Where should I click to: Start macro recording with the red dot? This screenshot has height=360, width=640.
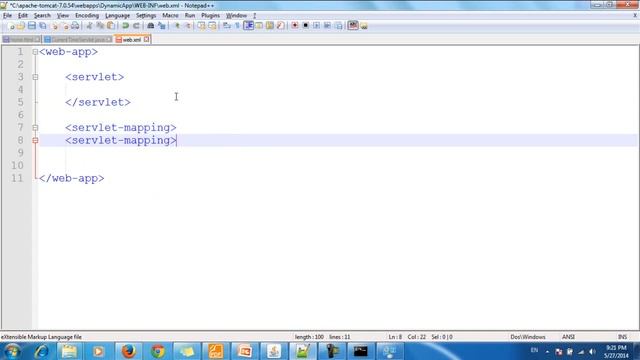tap(295, 26)
